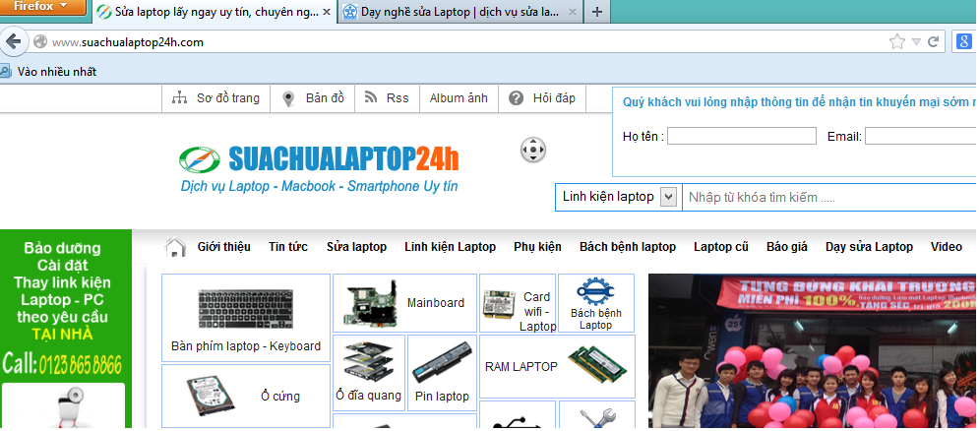Open the bookmark star dropdown arrow
The image size is (980, 431).
[x=916, y=42]
